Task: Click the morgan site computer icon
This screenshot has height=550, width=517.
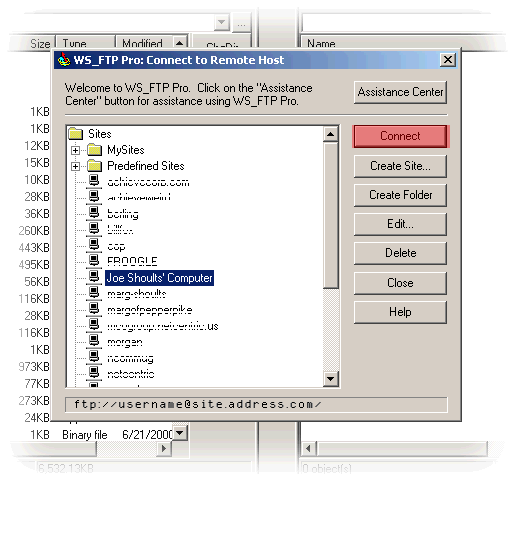Action: click(x=94, y=341)
